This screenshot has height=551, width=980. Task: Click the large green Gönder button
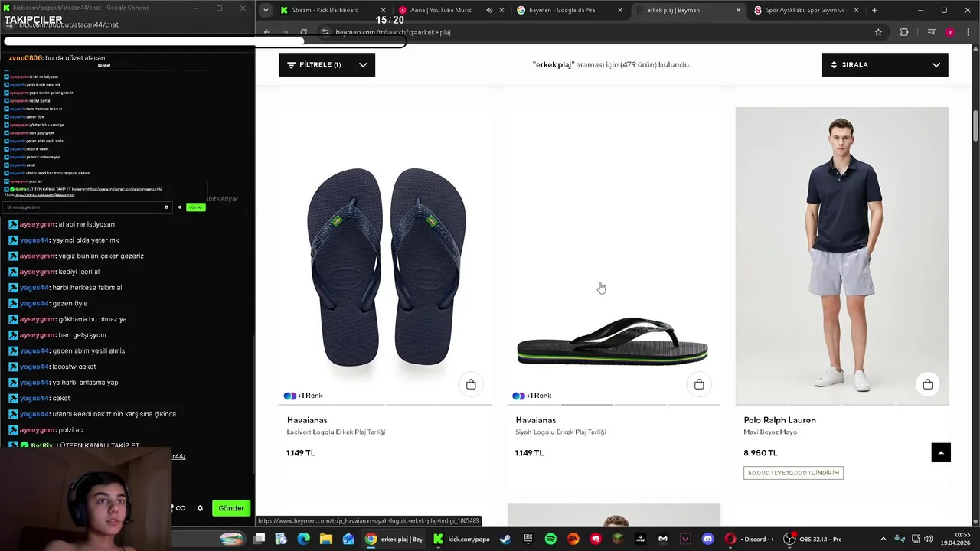click(231, 508)
